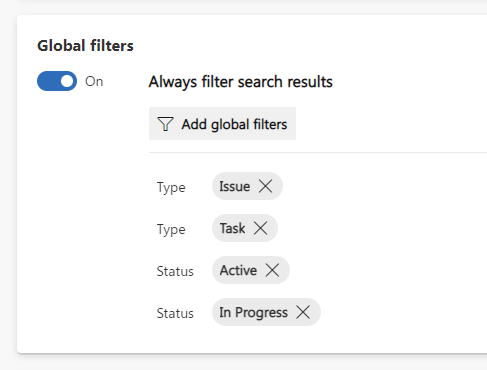Screen dimensions: 487x370
Task: Click the Type label beside Issue
Action: pos(171,187)
